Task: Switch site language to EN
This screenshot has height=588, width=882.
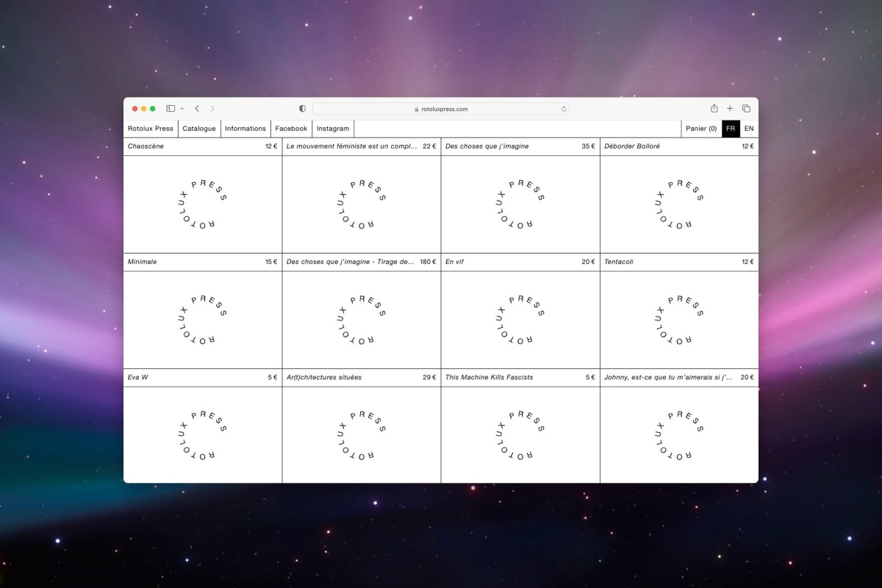Action: pyautogui.click(x=749, y=129)
